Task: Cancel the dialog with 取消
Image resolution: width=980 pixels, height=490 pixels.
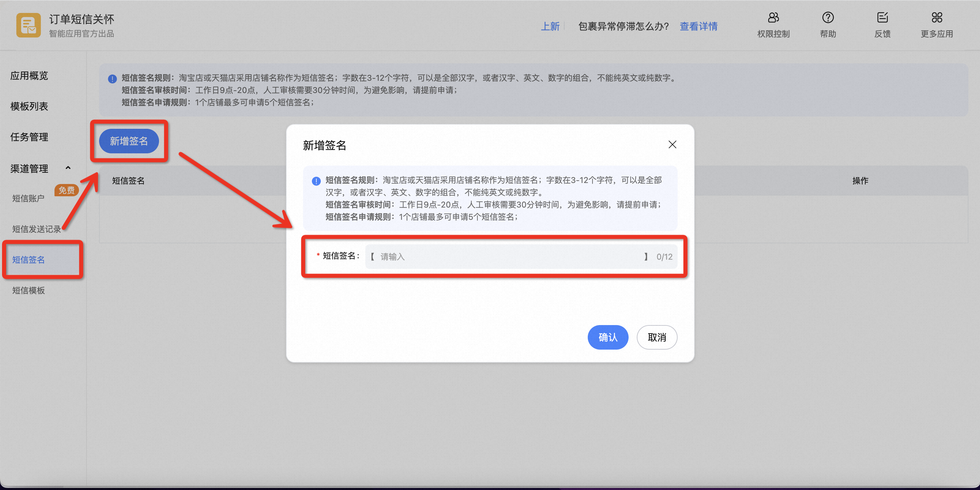Action: [x=657, y=337]
